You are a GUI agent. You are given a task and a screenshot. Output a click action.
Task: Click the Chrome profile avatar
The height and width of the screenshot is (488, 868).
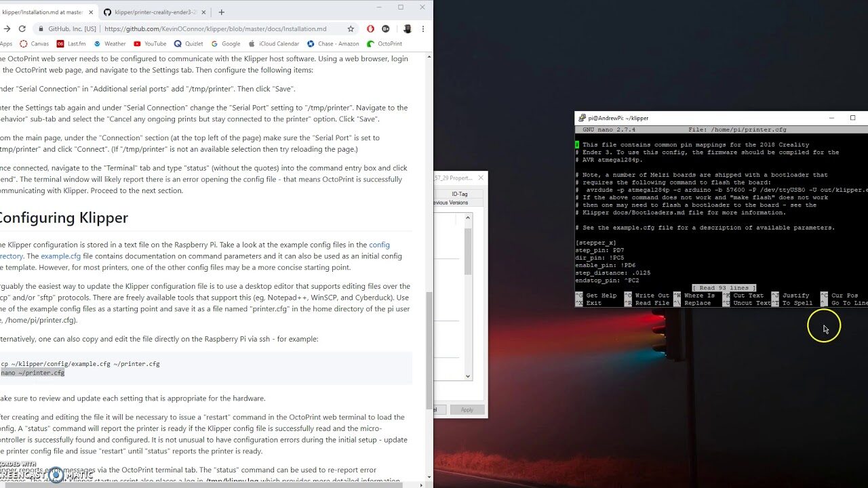[x=407, y=29]
